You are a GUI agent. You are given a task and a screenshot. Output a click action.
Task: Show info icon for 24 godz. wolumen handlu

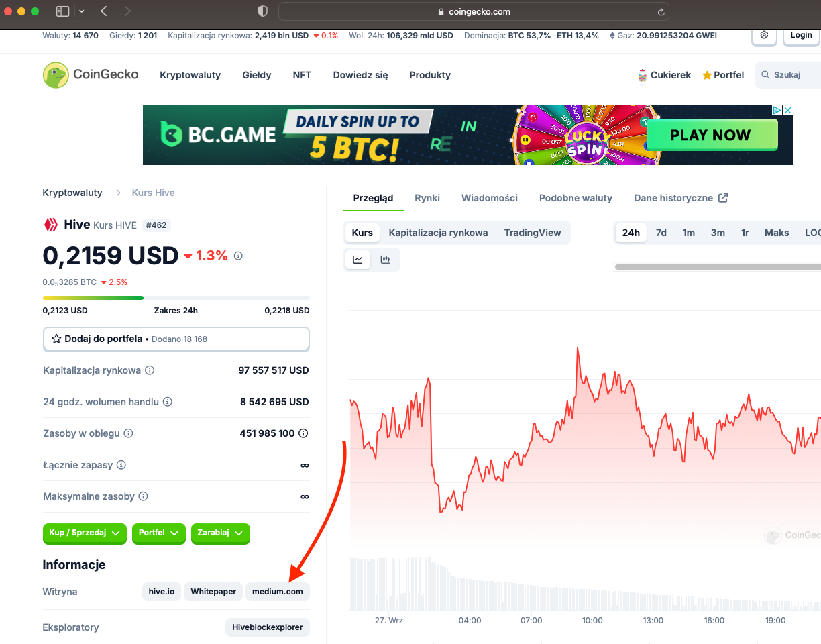point(168,402)
